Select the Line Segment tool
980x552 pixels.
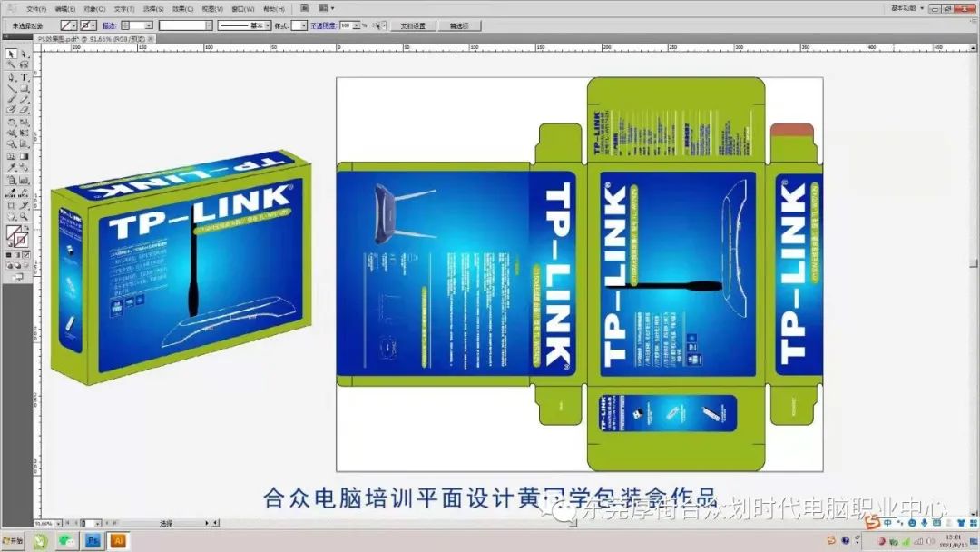(x=11, y=88)
